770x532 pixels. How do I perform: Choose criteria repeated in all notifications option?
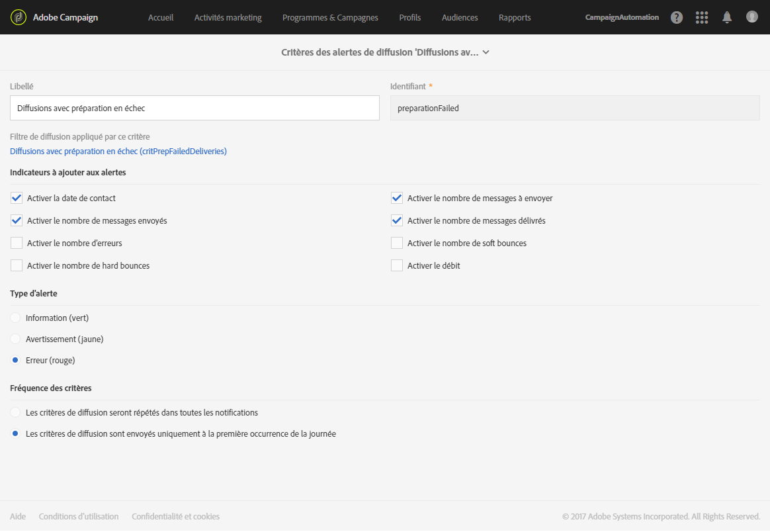pos(15,413)
